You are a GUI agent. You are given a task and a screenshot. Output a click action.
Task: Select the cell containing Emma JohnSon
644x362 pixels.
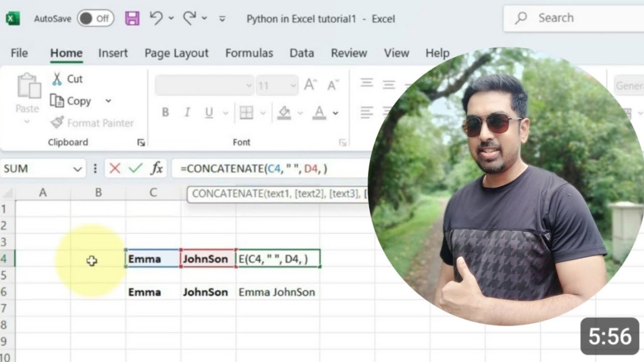click(277, 292)
